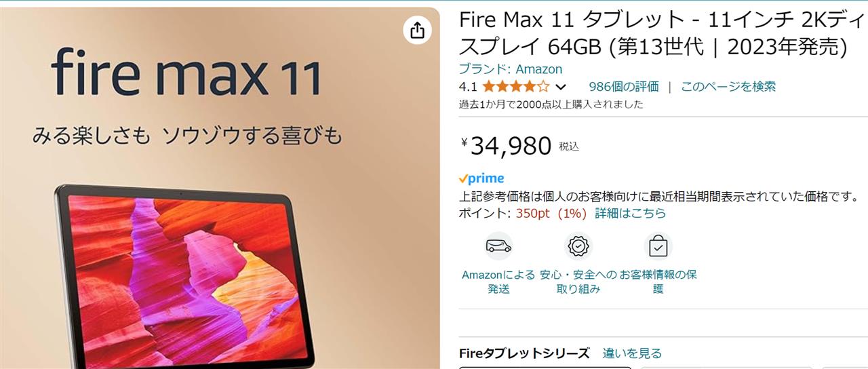The image size is (868, 369).
Task: Click お客様情報の保護 text link
Action: [x=658, y=281]
